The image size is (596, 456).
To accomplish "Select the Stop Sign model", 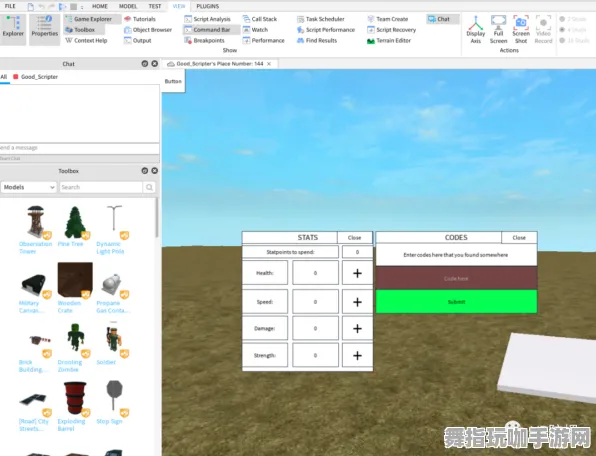I will 113,402.
